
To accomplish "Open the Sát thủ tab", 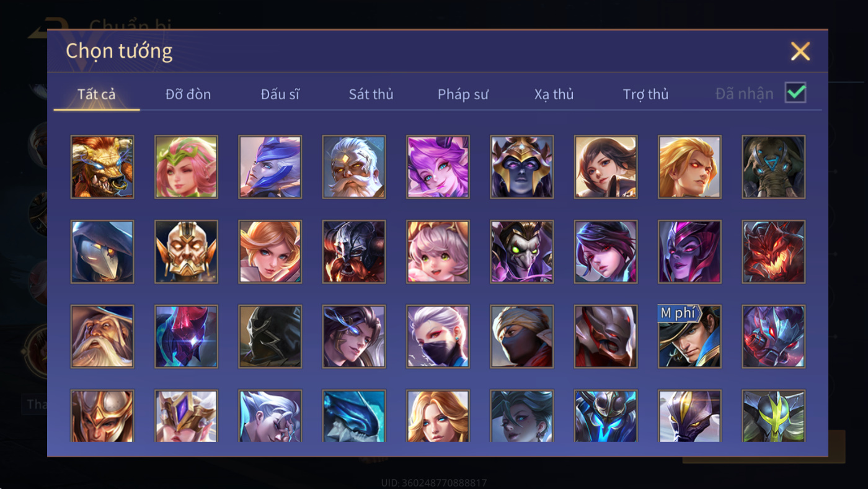I will pyautogui.click(x=371, y=94).
